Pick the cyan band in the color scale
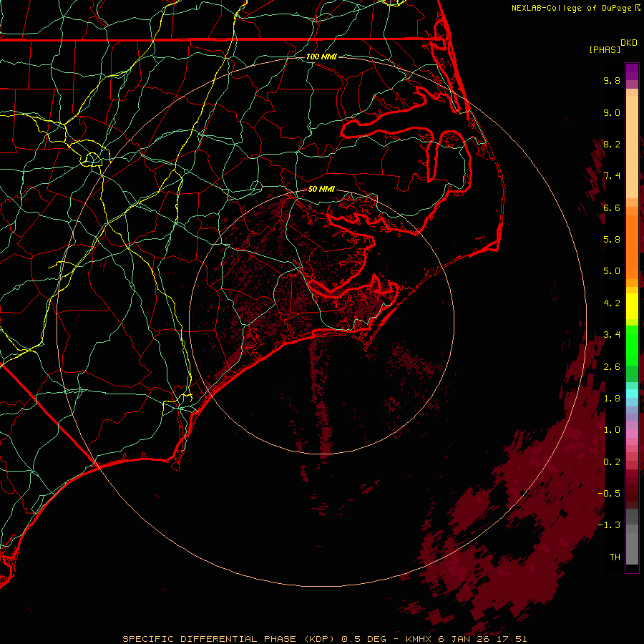Screen dimensions: 644x644 coord(632,394)
